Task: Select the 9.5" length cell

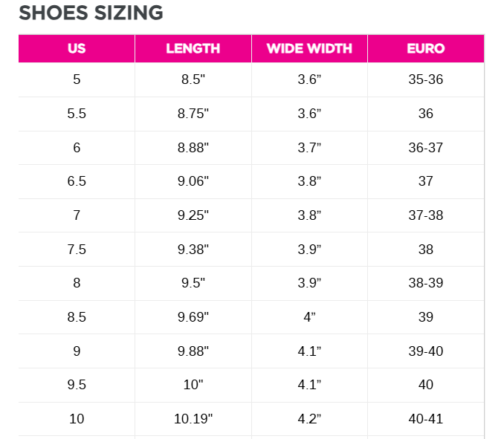Action: click(x=193, y=283)
